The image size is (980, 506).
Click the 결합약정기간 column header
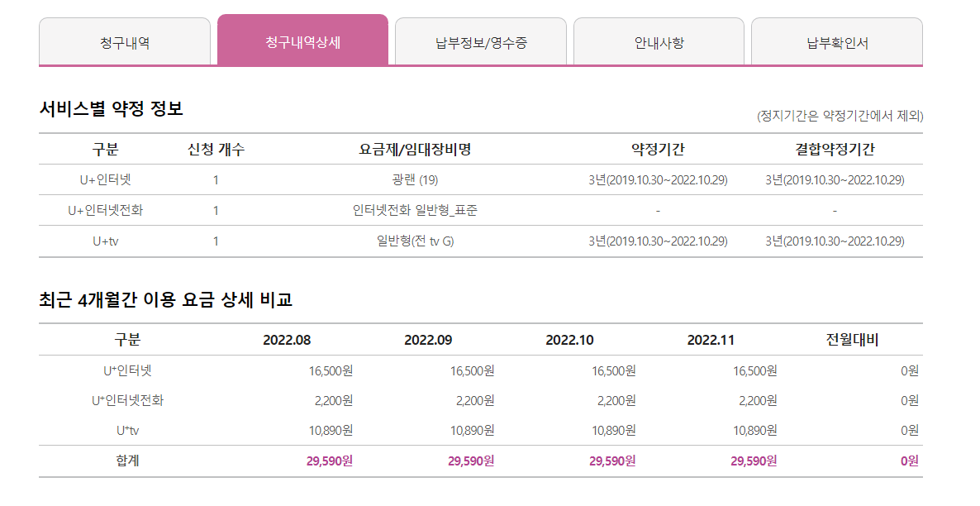click(835, 150)
